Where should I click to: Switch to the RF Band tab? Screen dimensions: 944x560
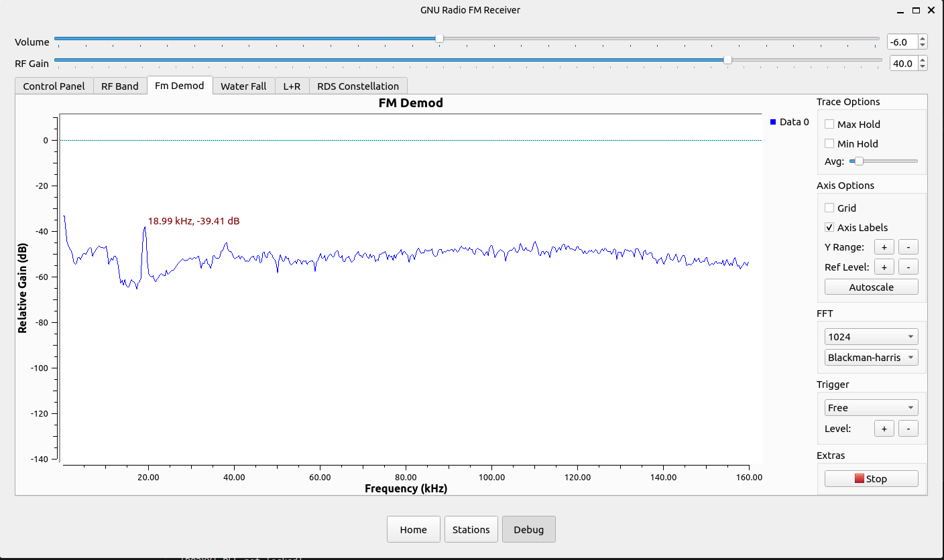point(119,86)
